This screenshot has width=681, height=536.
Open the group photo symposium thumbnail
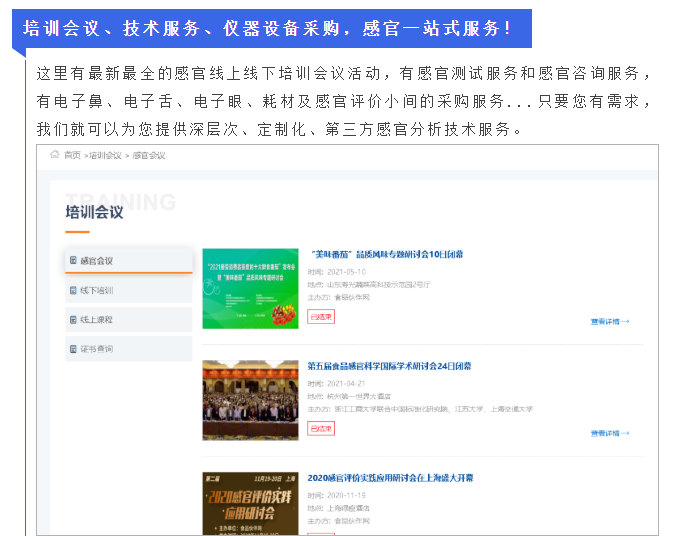point(250,400)
